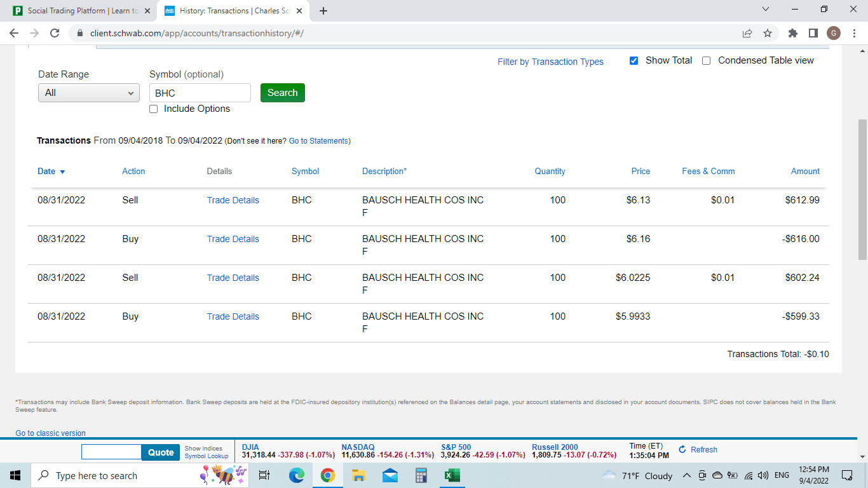This screenshot has height=488, width=868.
Task: Uncheck the Show Total checkbox
Action: coord(634,61)
